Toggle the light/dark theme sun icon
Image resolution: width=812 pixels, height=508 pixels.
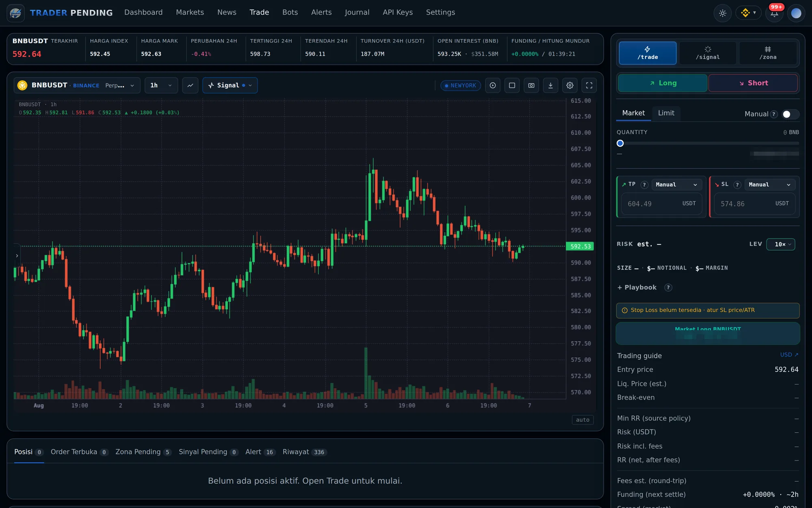tap(723, 13)
